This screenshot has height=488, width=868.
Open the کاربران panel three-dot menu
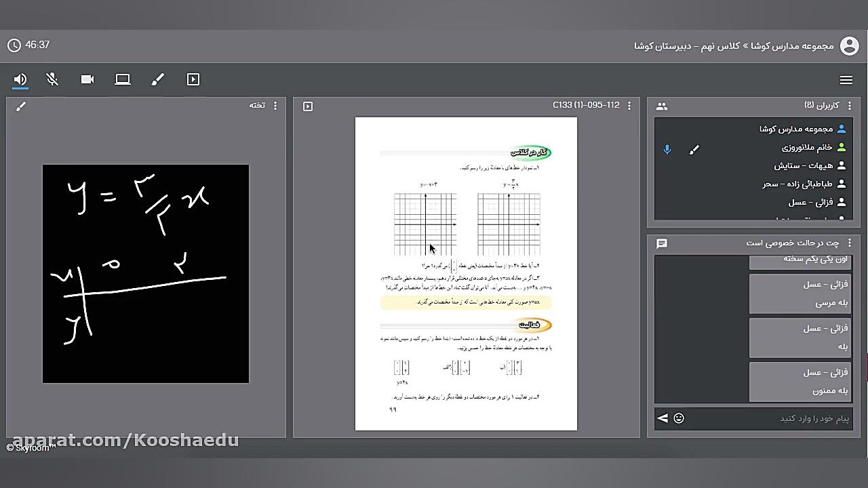[x=849, y=106]
